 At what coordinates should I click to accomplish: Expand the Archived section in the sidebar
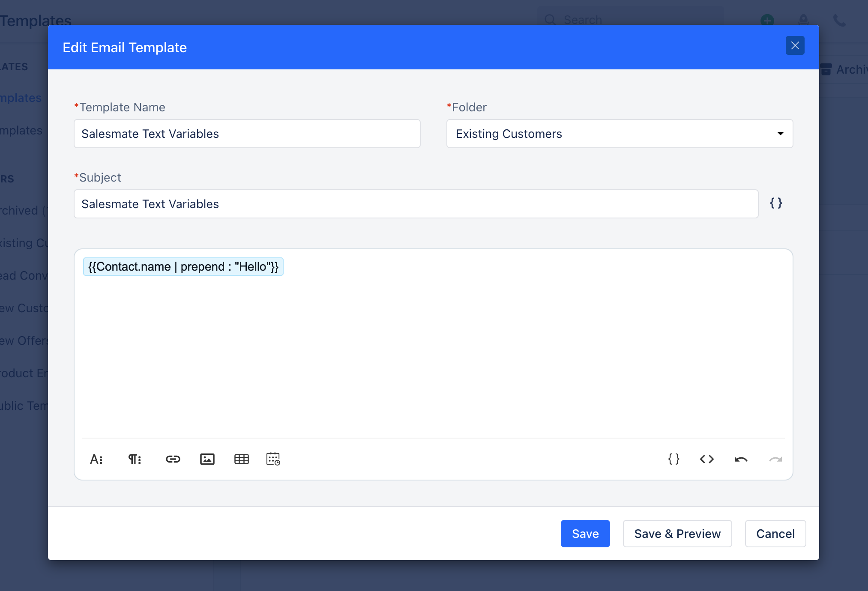point(21,210)
